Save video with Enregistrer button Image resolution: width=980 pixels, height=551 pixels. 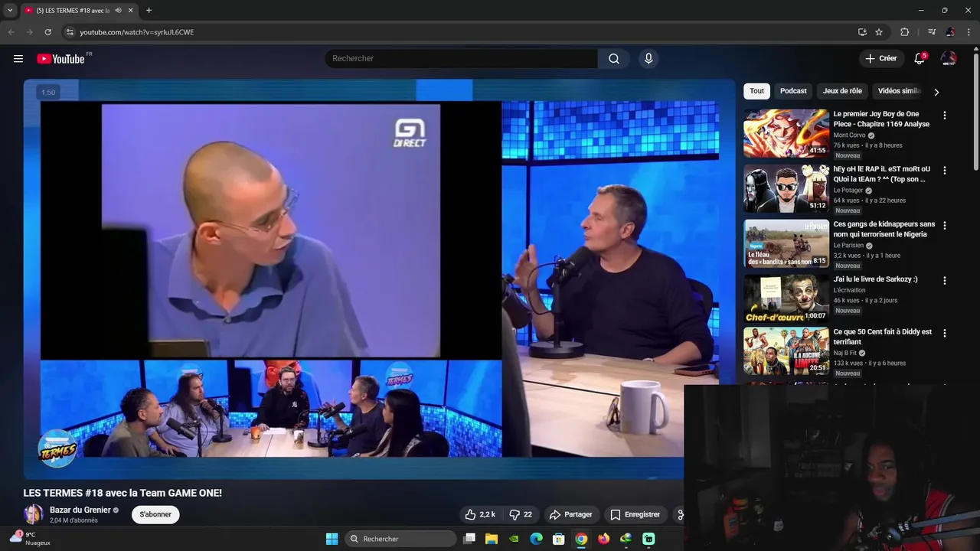[x=635, y=515]
